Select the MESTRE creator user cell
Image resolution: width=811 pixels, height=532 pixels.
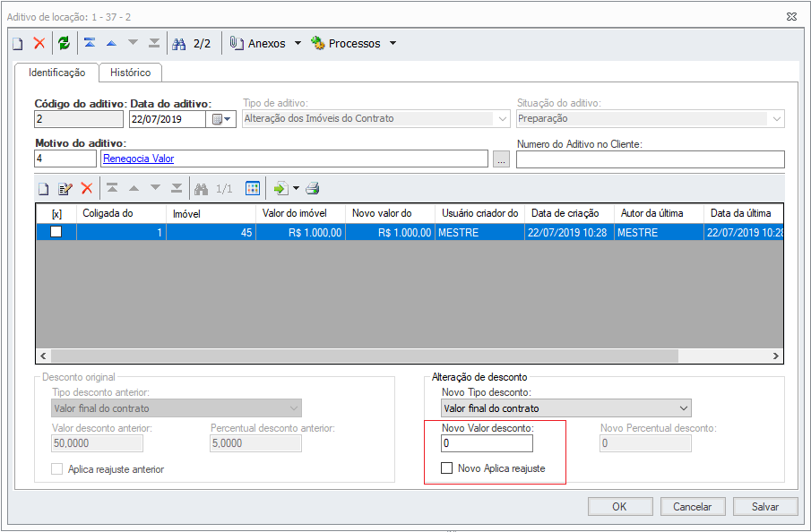coord(480,233)
